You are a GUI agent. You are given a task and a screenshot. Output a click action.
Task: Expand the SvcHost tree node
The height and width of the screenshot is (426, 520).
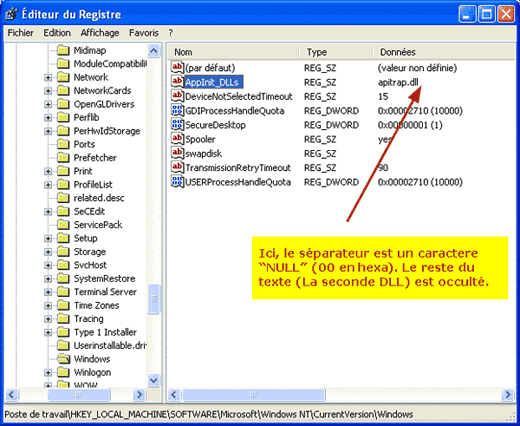coord(48,265)
